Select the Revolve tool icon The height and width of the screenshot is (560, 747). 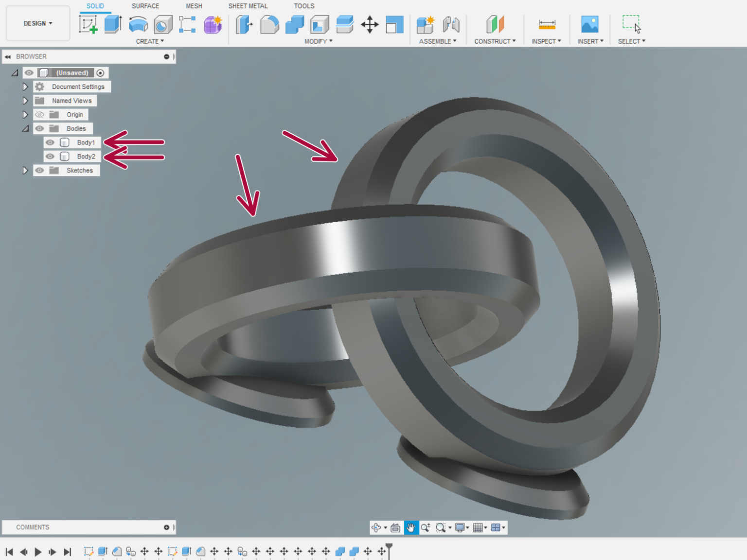tap(138, 24)
